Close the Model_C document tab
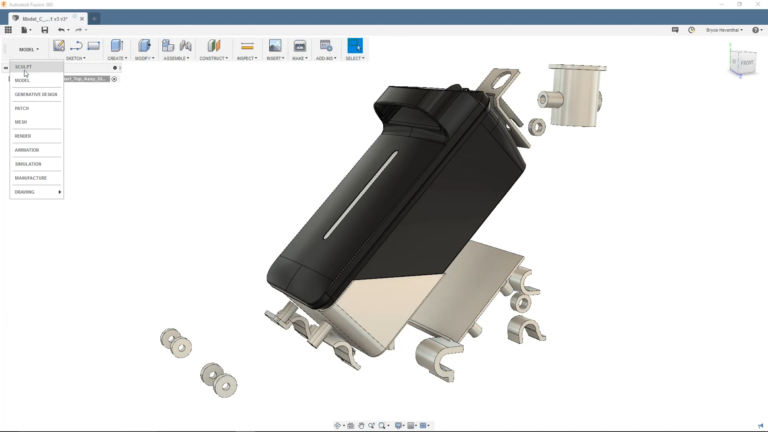 coord(82,19)
